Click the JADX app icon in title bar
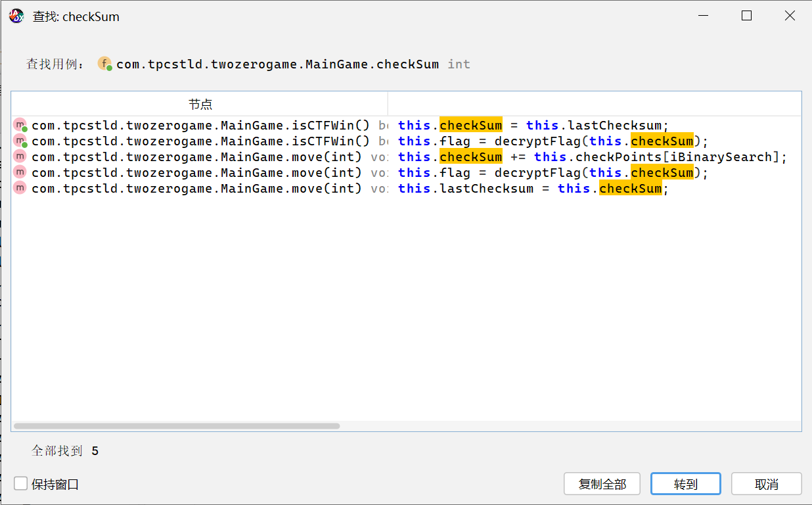 [x=16, y=16]
